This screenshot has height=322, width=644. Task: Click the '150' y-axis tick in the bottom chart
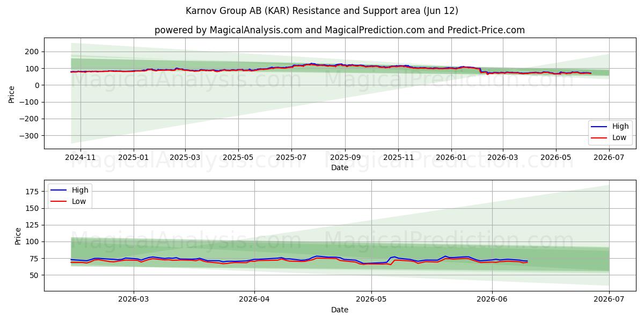click(x=33, y=208)
